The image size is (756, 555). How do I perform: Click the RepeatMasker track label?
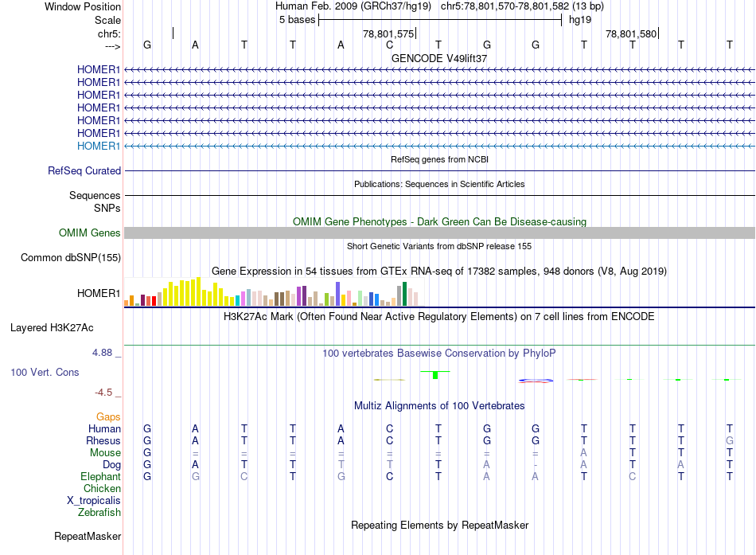tap(88, 536)
